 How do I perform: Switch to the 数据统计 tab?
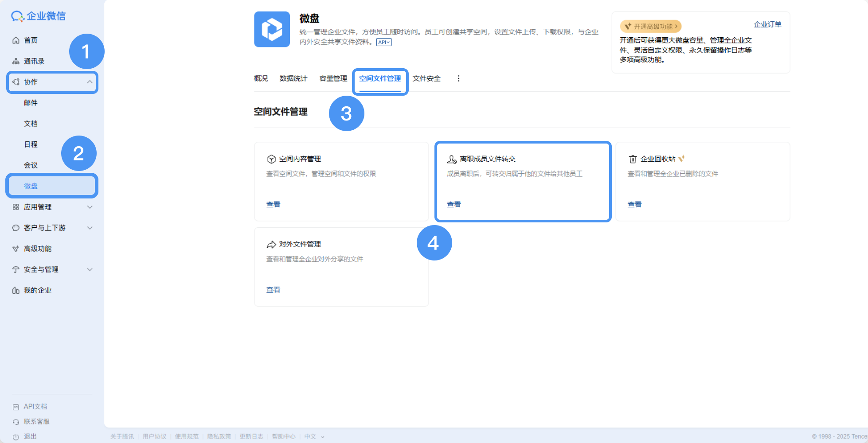coord(293,78)
